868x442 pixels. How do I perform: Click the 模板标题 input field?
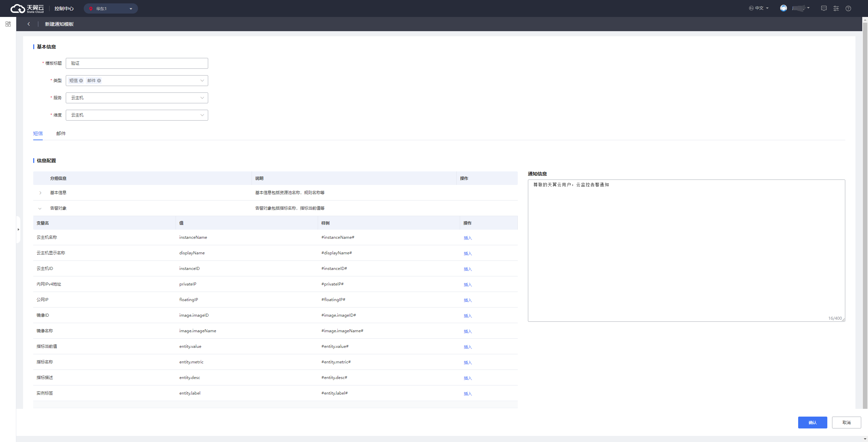(137, 63)
